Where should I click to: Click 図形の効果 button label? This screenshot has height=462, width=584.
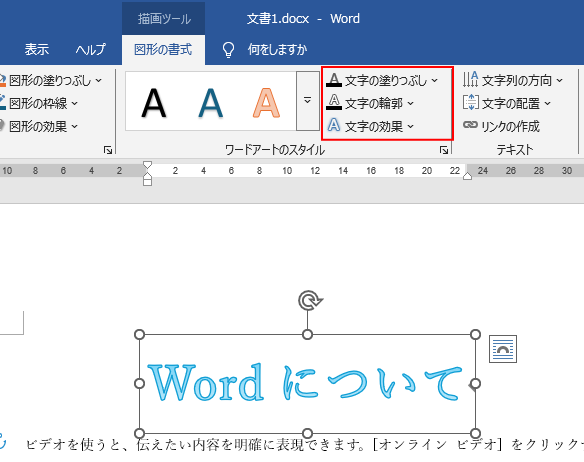38,126
